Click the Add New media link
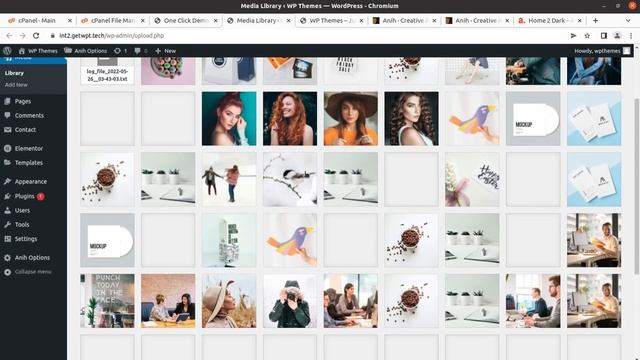Viewport: 640px width, 360px height. pyautogui.click(x=16, y=85)
